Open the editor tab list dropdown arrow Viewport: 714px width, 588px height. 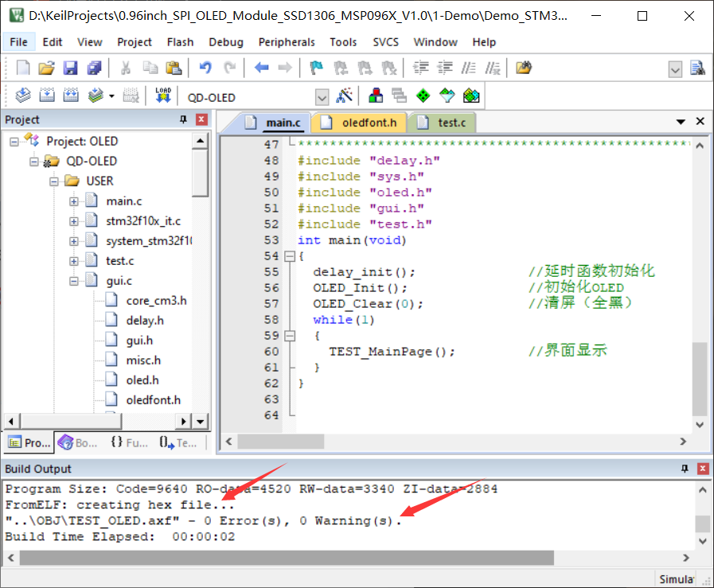(x=681, y=122)
